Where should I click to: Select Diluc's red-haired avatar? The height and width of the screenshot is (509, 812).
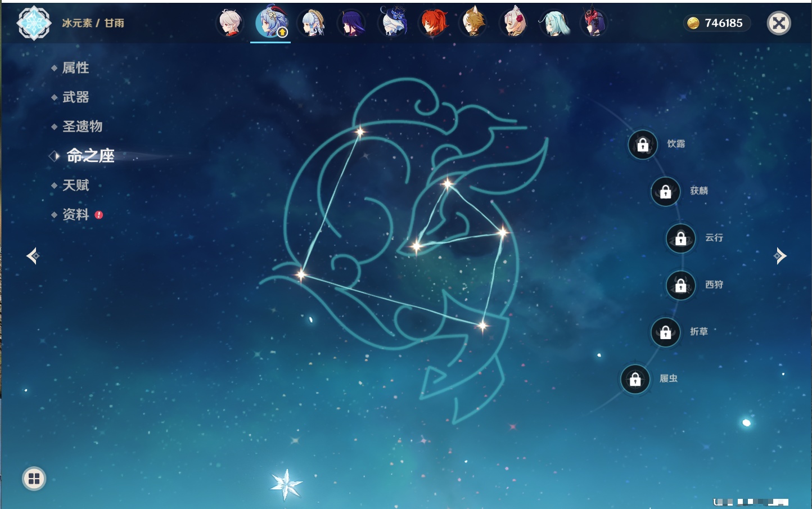click(434, 23)
